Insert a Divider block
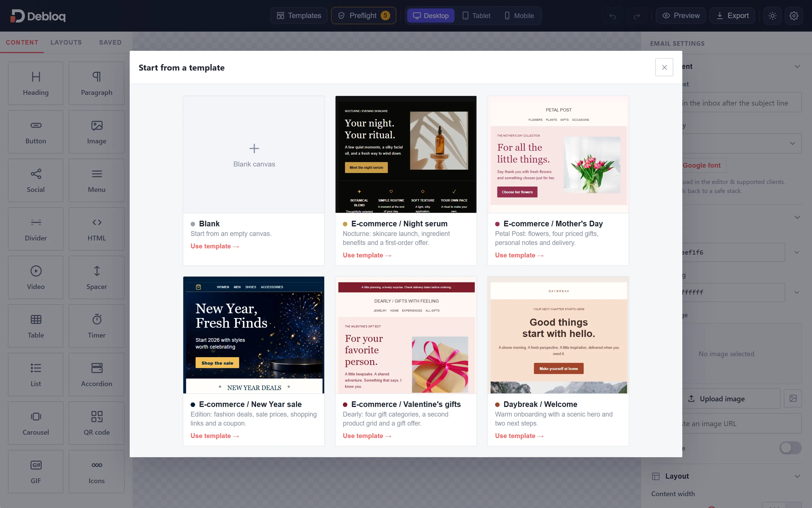 pos(36,229)
